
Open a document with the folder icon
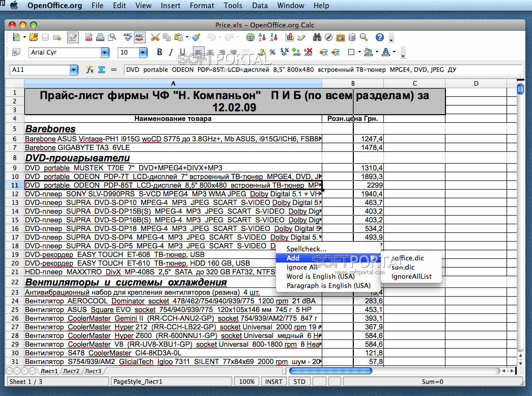[34, 37]
